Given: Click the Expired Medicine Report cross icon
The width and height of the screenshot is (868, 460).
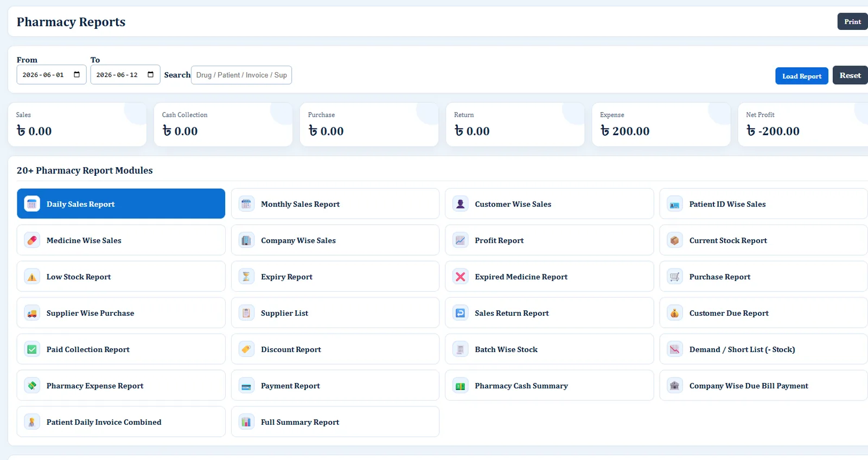Looking at the screenshot, I should pyautogui.click(x=461, y=277).
